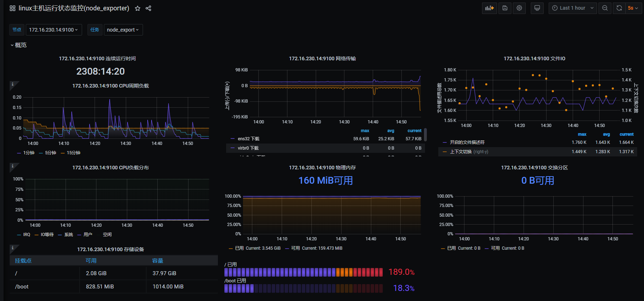Screen dimensions: 644x301
Task: Open the Last 1 hour time picker
Action: 573,8
